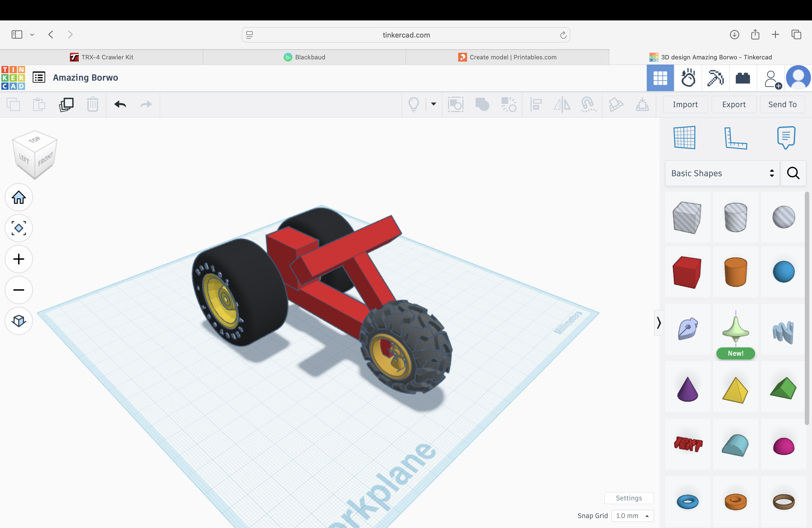
Task: Choose the blue Sphere shape
Action: point(783,272)
